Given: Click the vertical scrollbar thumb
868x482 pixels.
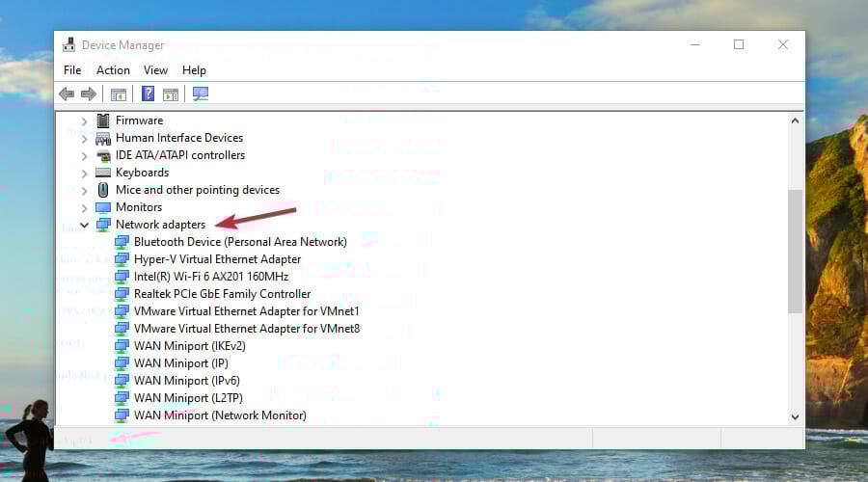Looking at the screenshot, I should click(x=795, y=252).
